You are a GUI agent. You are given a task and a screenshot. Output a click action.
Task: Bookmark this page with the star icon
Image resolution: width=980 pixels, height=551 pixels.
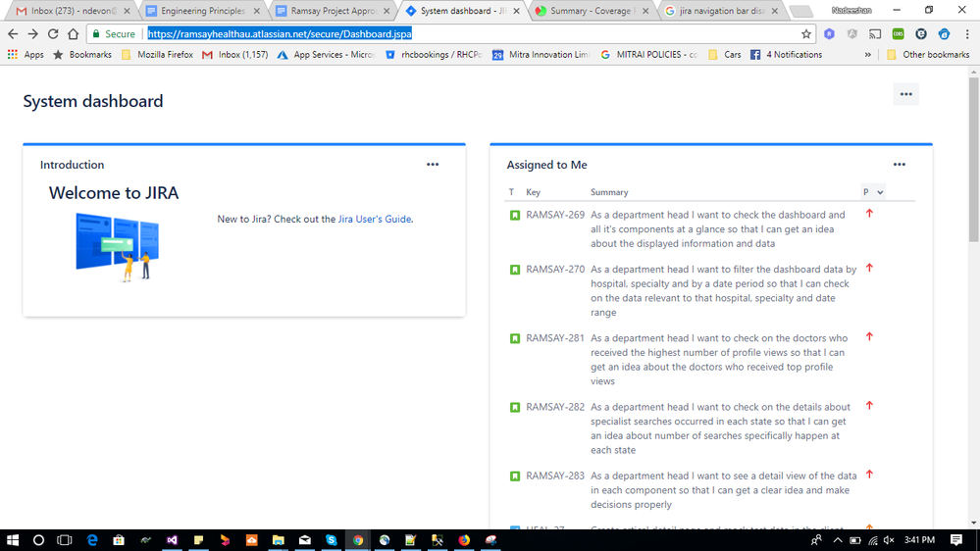[x=806, y=33]
